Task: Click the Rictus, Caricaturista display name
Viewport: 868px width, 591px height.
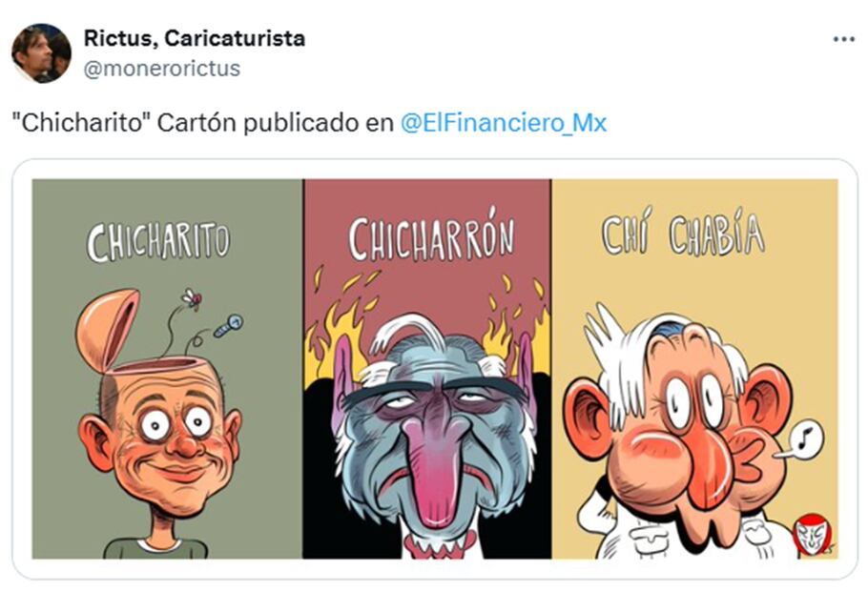Action: coord(195,38)
